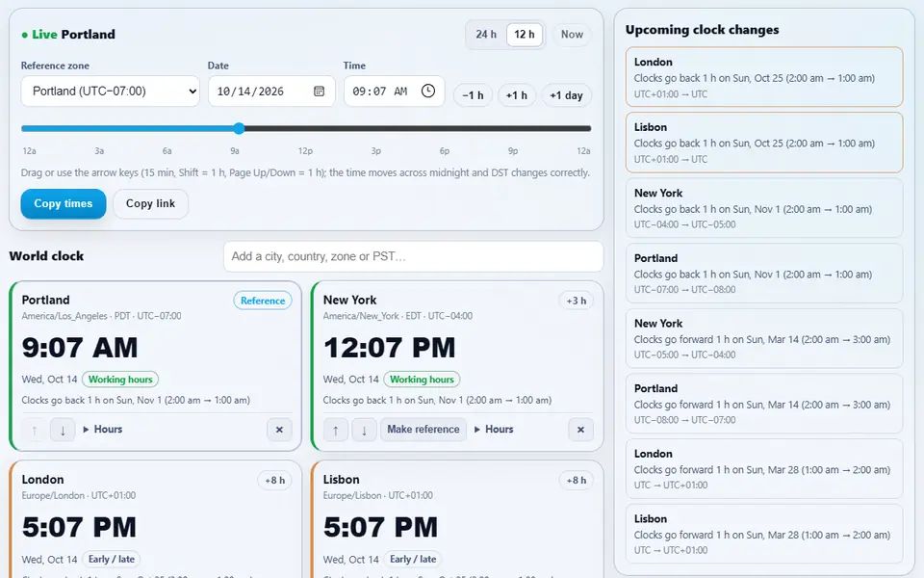Open the calendar picker in Date field

coord(319,92)
